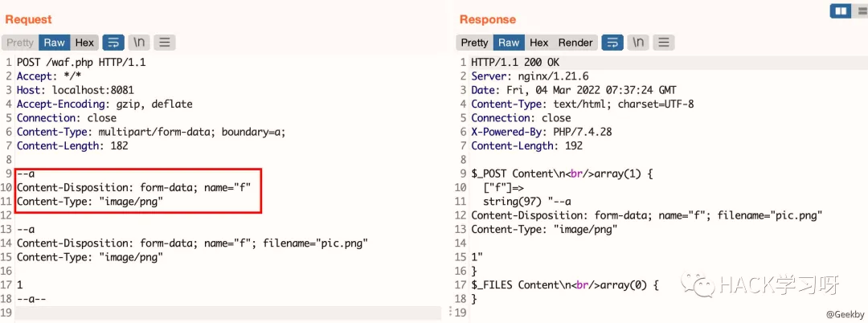Place cursor on Content-Length: 182 line
868x323 pixels.
coord(72,145)
